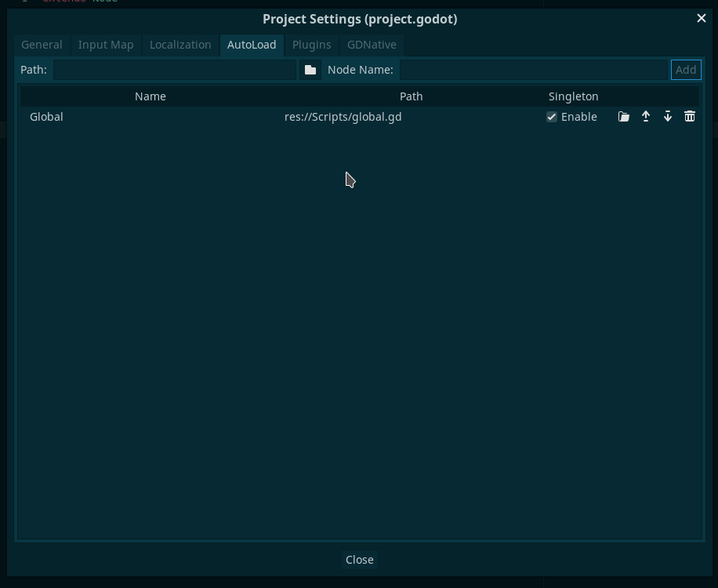This screenshot has width=718, height=588.
Task: Move the Global autoload down in the list
Action: pyautogui.click(x=667, y=116)
